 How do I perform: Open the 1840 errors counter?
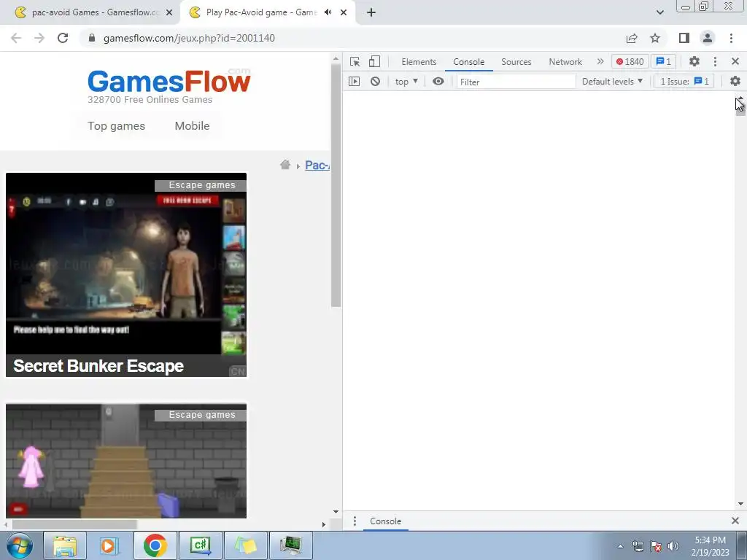click(x=630, y=61)
